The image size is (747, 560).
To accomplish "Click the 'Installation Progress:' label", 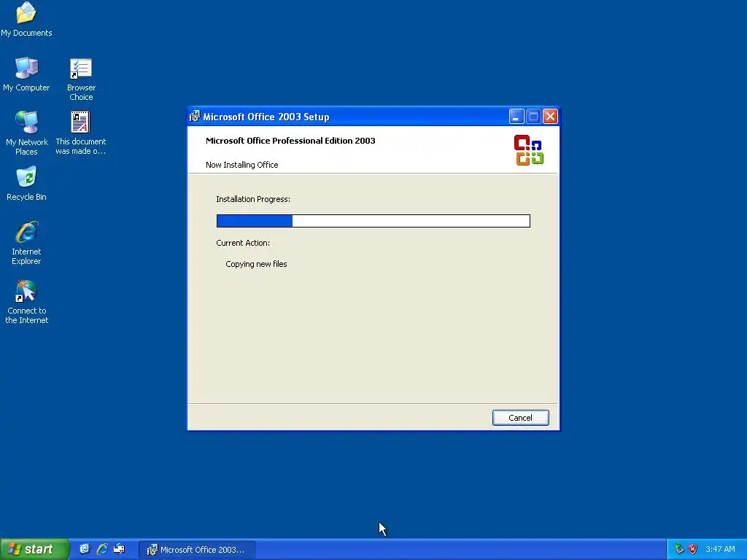I will pyautogui.click(x=253, y=199).
